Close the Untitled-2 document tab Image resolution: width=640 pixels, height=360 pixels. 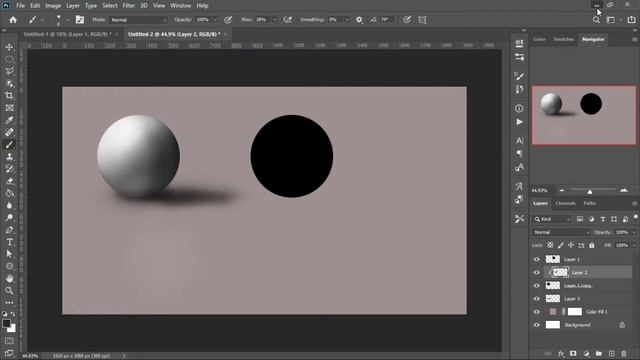[x=225, y=34]
